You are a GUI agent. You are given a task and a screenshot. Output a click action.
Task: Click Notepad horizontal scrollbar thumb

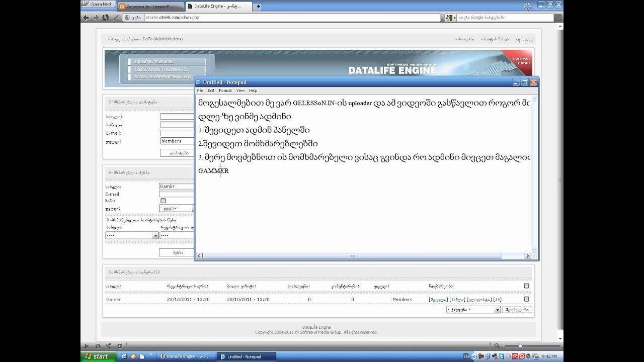pos(352,256)
